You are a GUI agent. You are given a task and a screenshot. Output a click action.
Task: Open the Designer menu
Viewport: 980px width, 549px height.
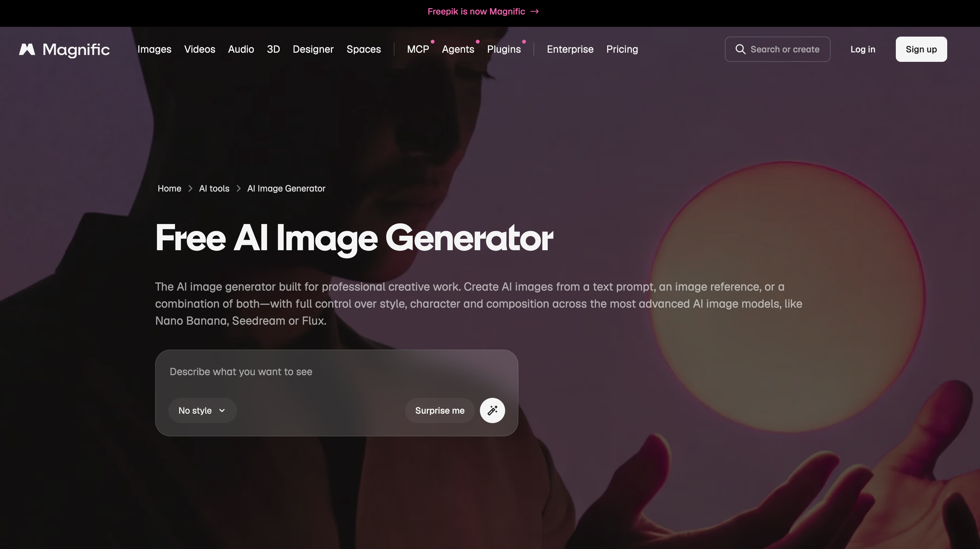coord(313,49)
